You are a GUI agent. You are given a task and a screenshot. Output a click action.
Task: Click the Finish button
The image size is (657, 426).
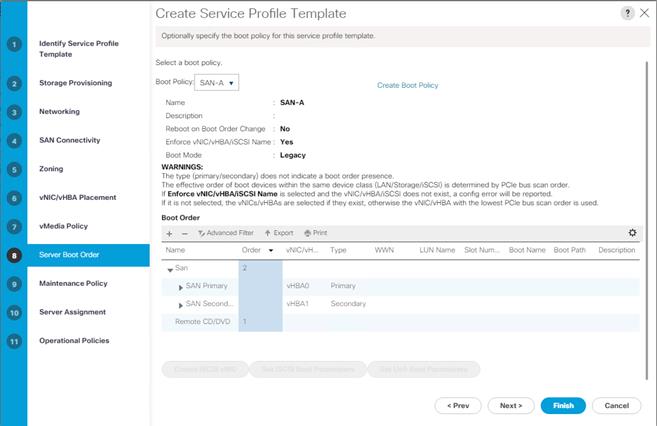(x=562, y=405)
